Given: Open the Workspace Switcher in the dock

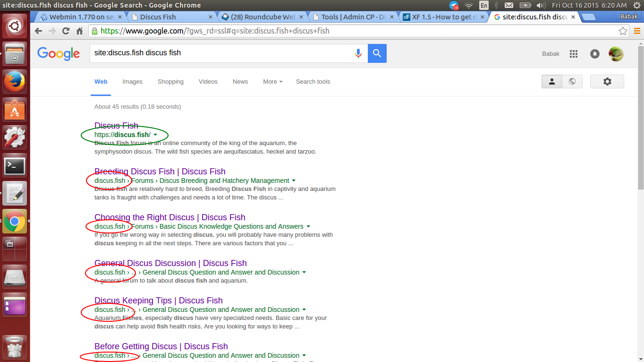Looking at the screenshot, I should coord(15,249).
